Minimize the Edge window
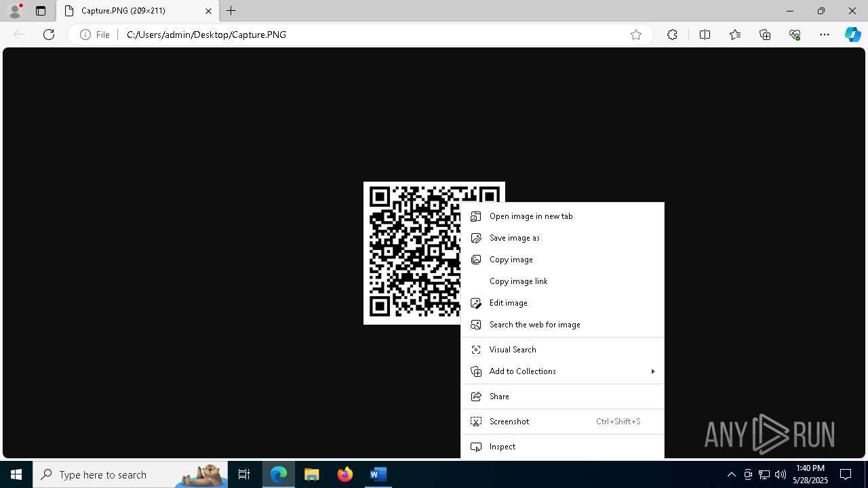 tap(790, 11)
